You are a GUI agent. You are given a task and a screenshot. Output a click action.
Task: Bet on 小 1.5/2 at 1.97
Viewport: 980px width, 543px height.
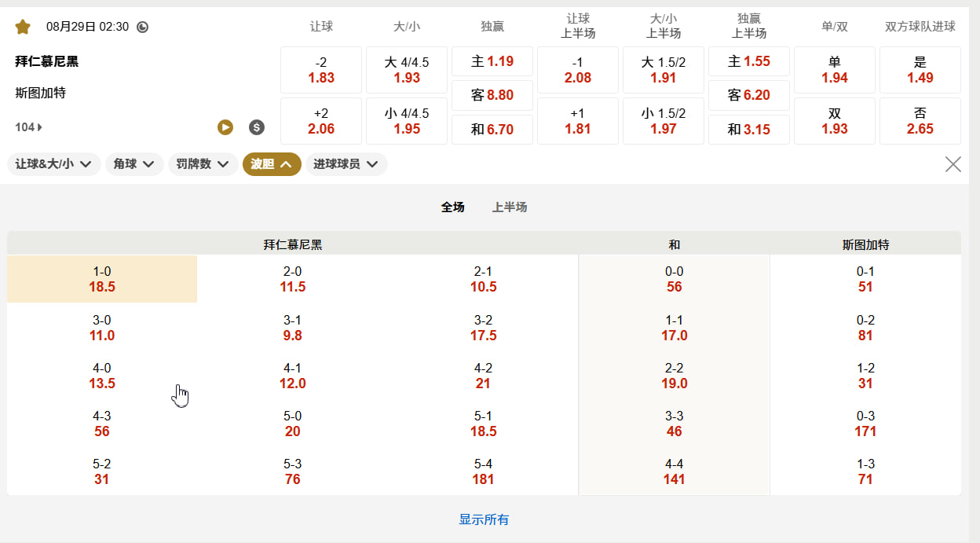click(664, 121)
